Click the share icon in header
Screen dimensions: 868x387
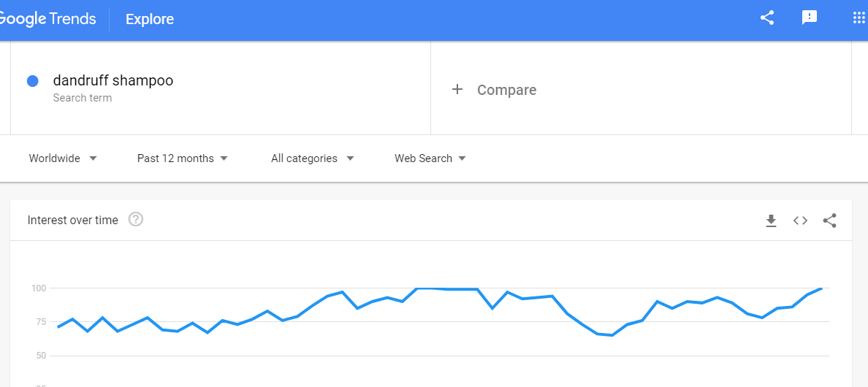click(766, 18)
